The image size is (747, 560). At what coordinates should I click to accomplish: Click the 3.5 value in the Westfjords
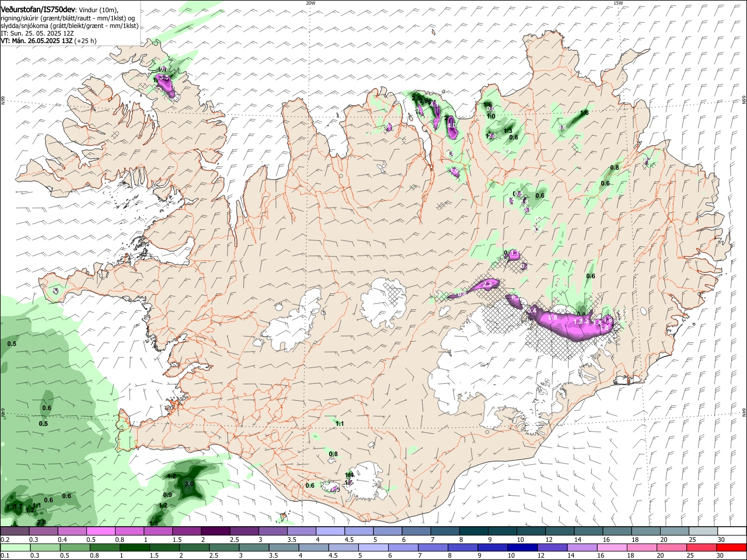[165, 77]
